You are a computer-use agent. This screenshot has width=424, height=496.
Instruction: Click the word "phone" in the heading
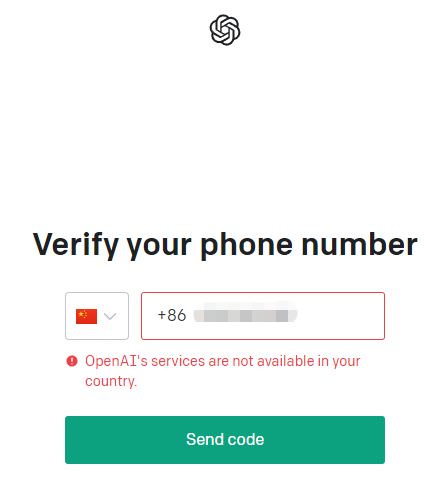point(247,245)
